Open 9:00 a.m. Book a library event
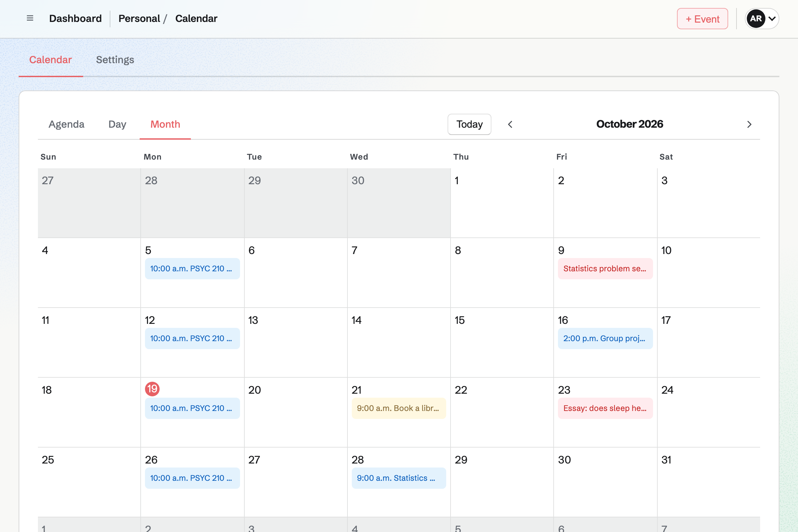798x532 pixels. pos(399,408)
